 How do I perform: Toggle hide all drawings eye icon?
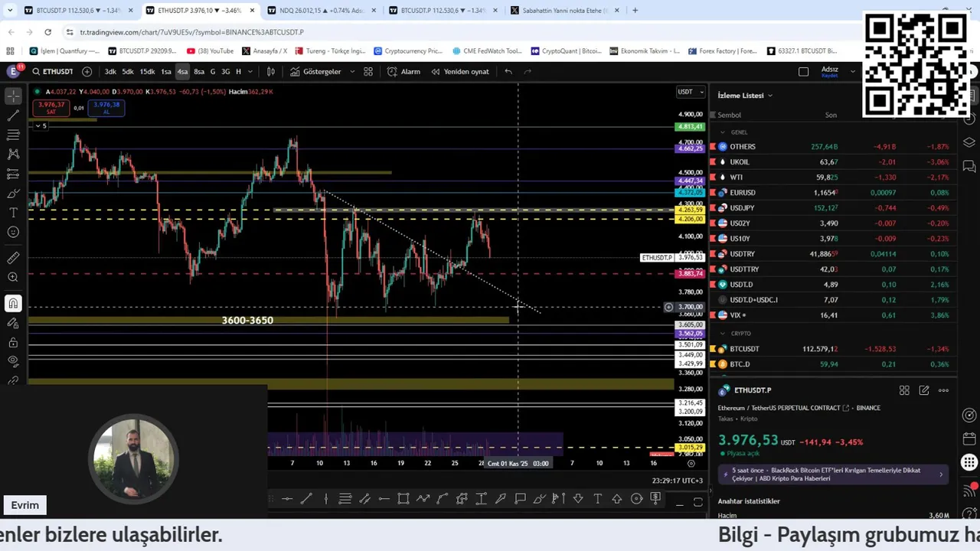[x=13, y=361]
